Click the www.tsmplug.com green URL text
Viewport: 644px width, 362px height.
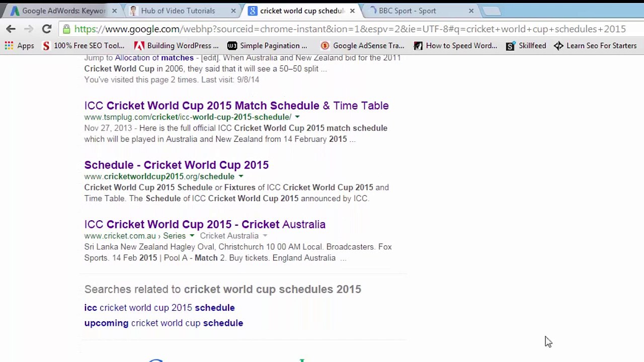(x=188, y=117)
